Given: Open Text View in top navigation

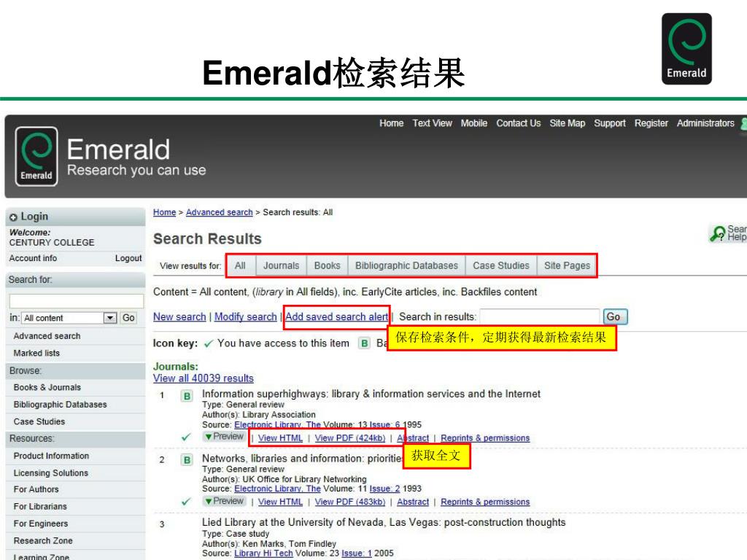Looking at the screenshot, I should coord(432,123).
